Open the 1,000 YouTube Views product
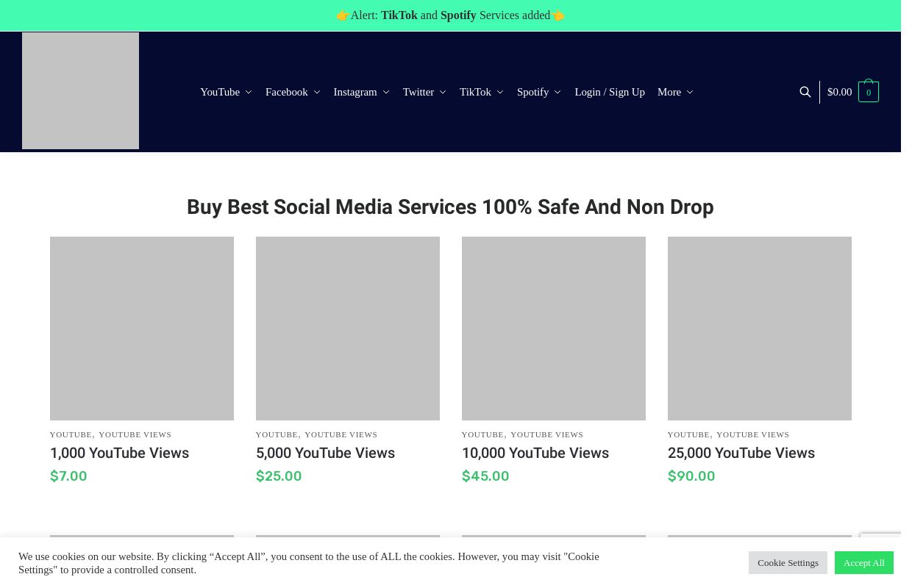 [x=119, y=453]
